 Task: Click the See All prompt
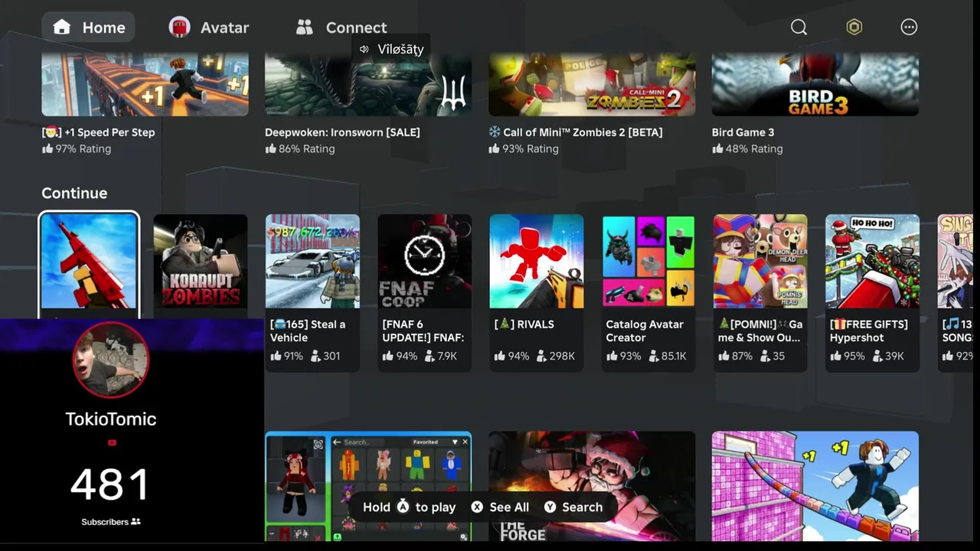tap(500, 507)
